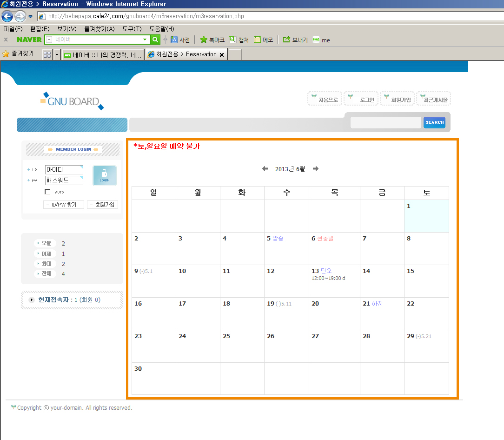Open the 사전 dictionary tool

(180, 40)
